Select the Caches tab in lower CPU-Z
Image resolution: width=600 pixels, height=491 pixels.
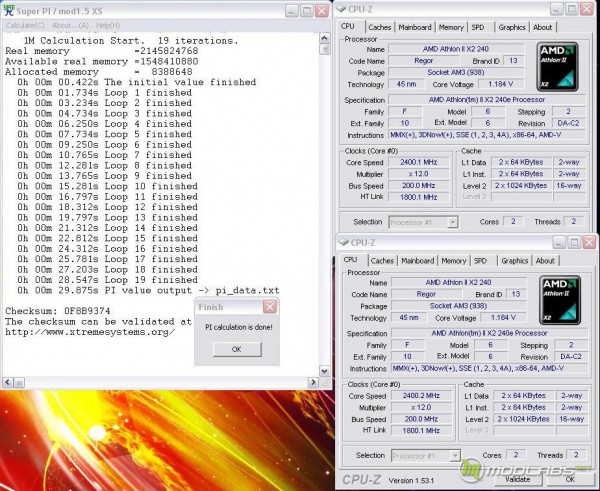pos(382,261)
